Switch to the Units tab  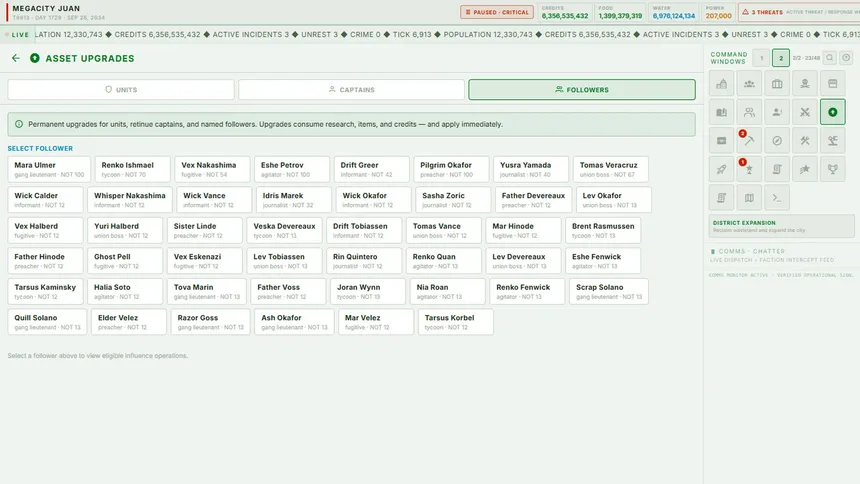click(x=121, y=89)
